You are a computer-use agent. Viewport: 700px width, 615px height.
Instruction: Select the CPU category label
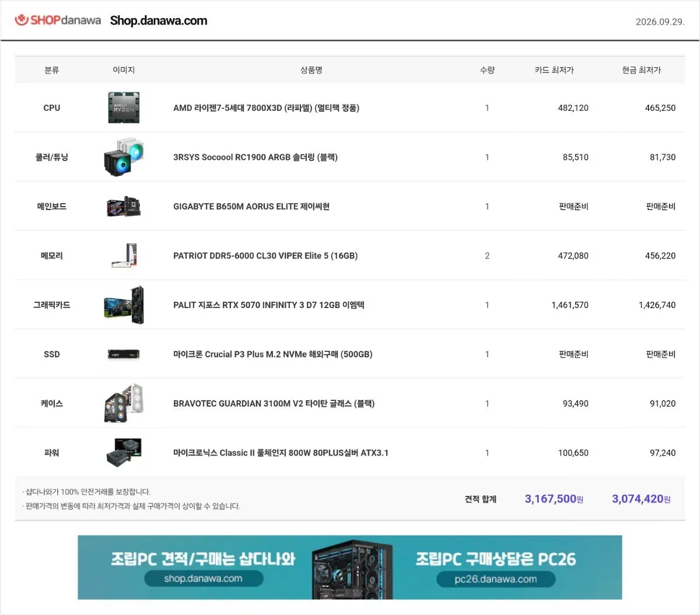point(52,108)
